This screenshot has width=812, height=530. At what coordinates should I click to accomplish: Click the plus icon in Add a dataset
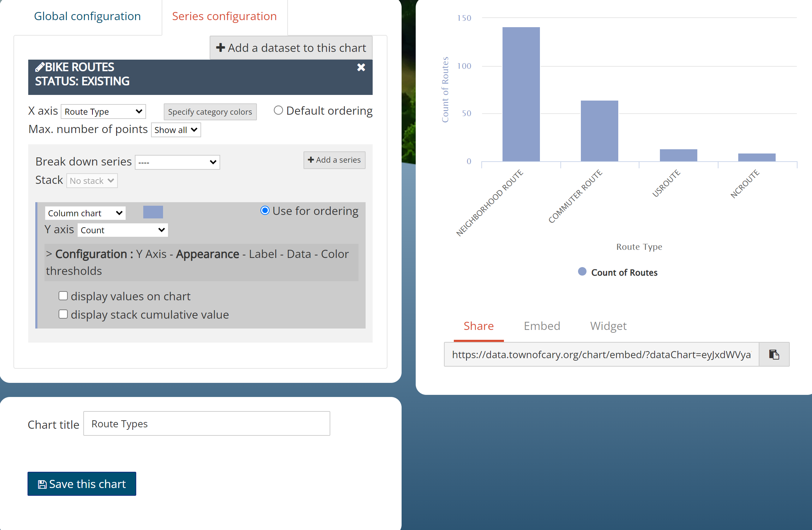(221, 48)
